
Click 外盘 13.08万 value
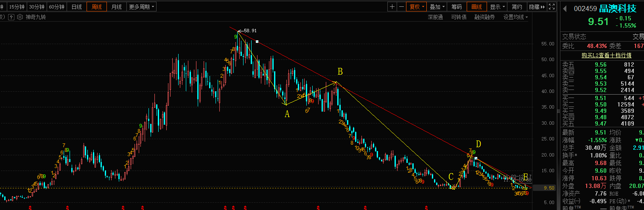coord(595,186)
